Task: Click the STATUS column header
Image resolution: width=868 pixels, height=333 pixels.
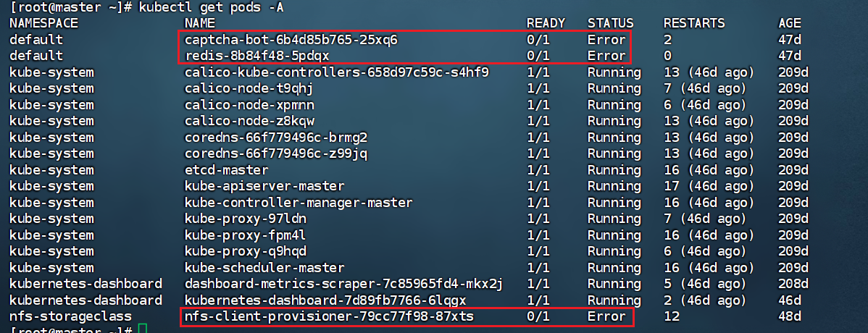Action: click(x=610, y=23)
